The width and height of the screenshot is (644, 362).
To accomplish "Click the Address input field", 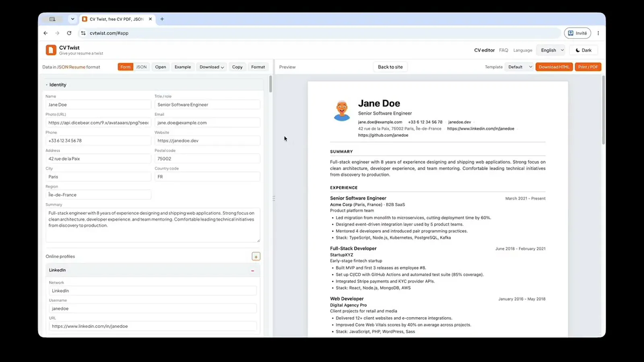I will (x=98, y=159).
